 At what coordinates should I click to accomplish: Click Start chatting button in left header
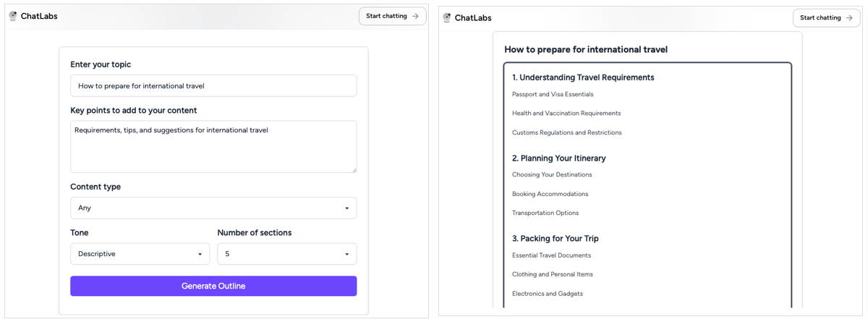(x=392, y=16)
